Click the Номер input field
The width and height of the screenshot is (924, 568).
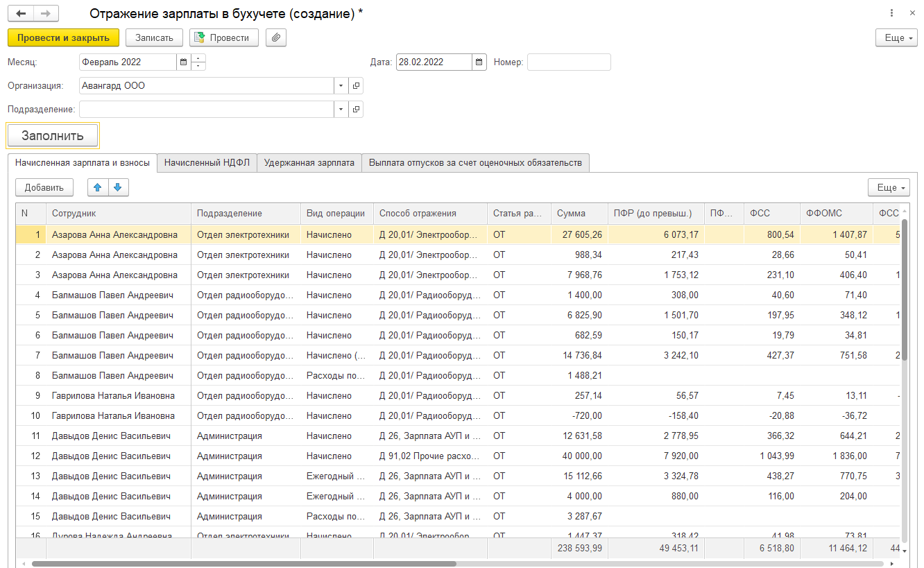pos(569,62)
